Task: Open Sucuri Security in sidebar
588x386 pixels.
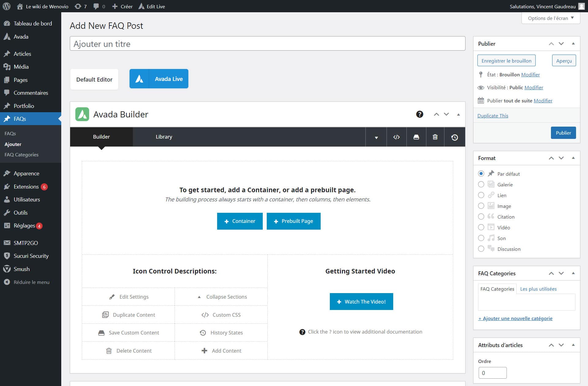Action: tap(31, 256)
